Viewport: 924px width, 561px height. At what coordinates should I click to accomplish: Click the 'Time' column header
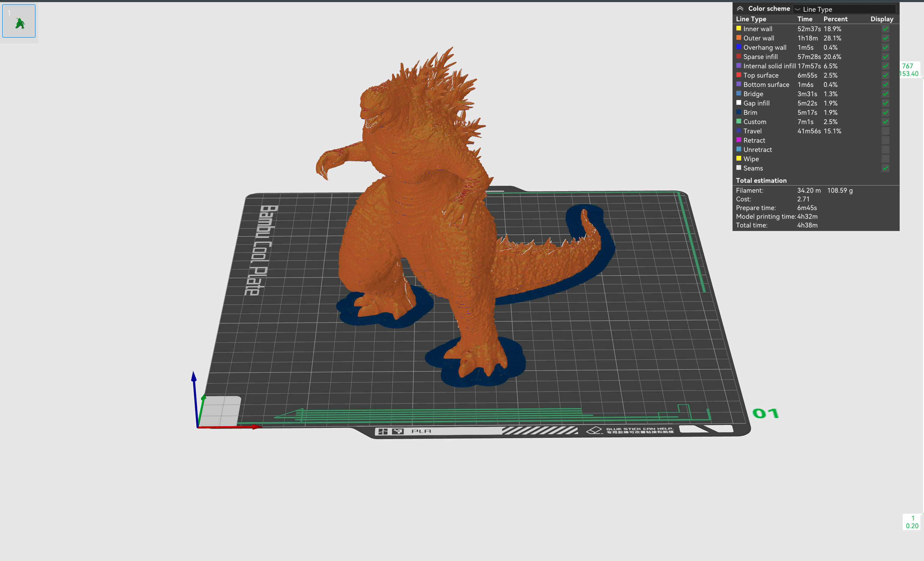[805, 19]
